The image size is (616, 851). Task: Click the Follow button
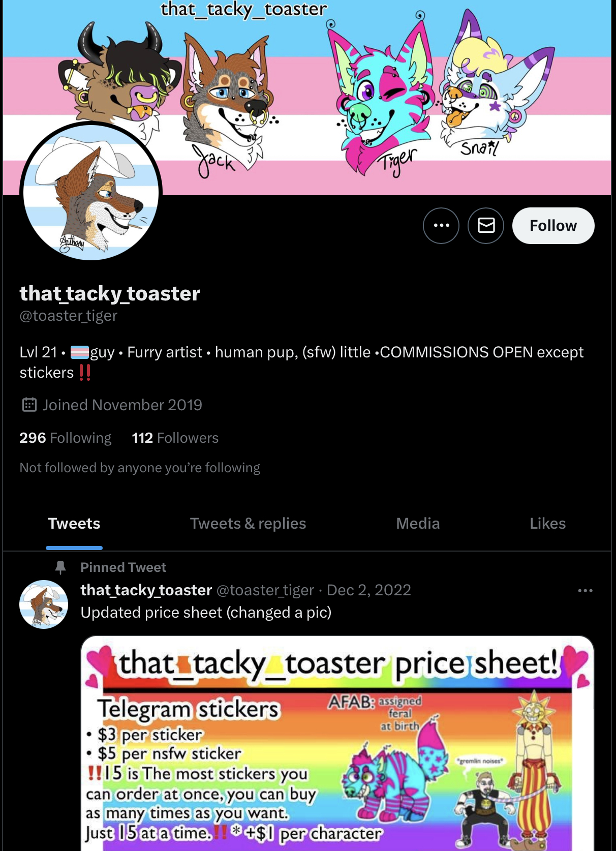(553, 226)
